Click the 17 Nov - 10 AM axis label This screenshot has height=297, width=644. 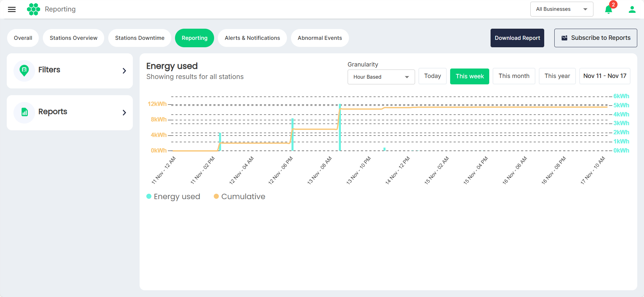[593, 170]
